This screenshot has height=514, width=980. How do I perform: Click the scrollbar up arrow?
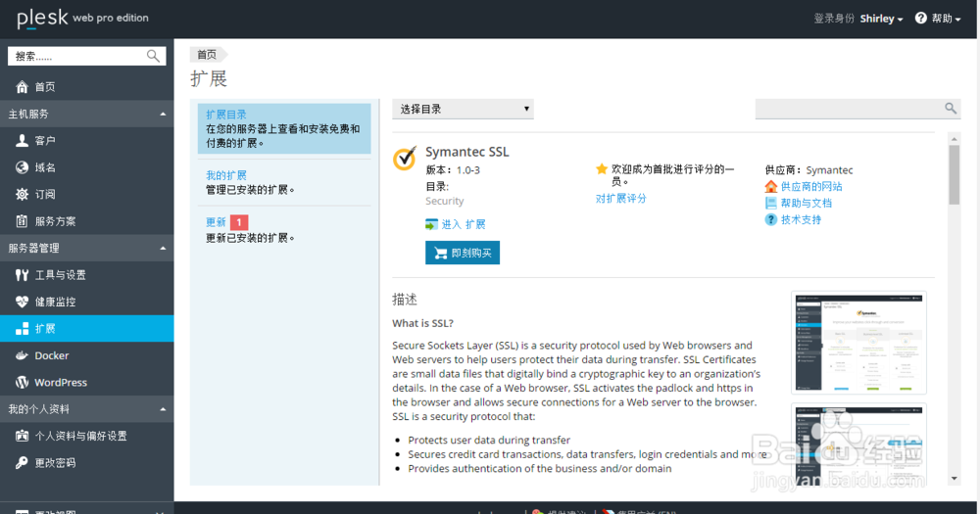(x=954, y=139)
